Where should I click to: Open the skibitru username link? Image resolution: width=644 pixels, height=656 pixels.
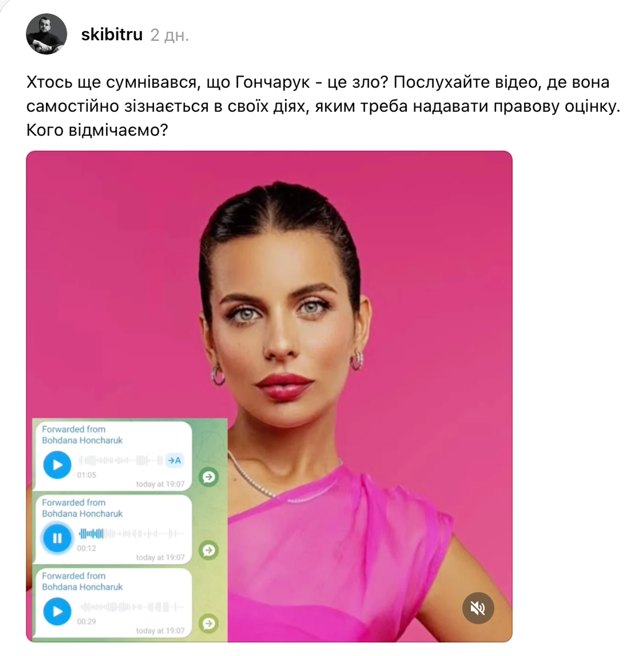coord(112,34)
